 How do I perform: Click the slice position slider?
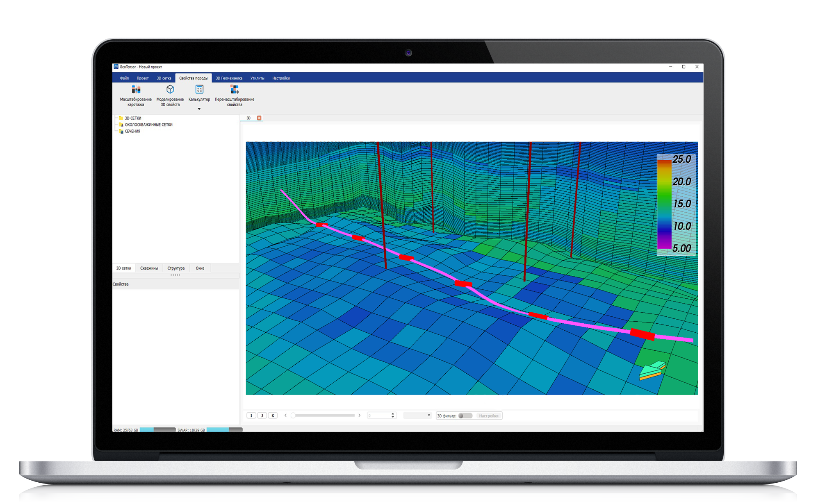(x=323, y=415)
